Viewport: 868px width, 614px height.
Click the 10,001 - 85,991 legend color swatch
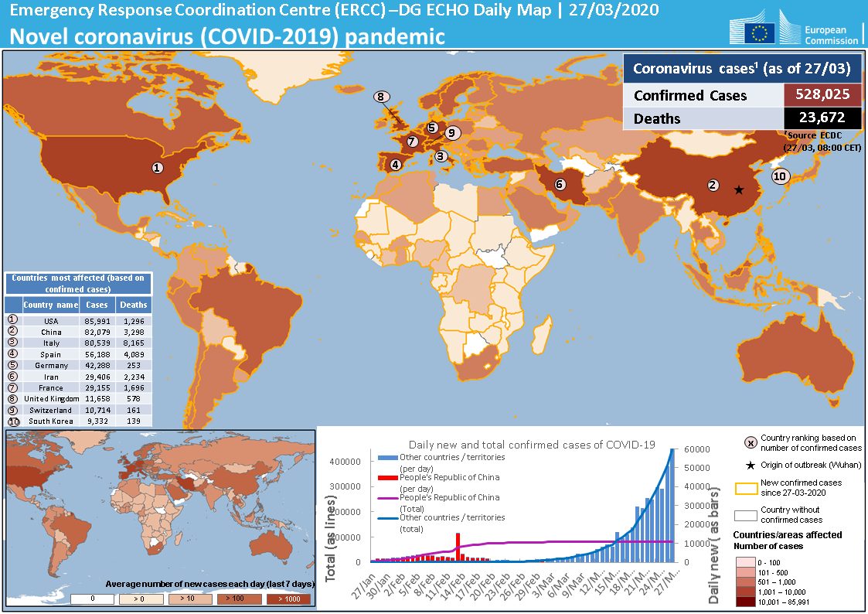tap(747, 601)
